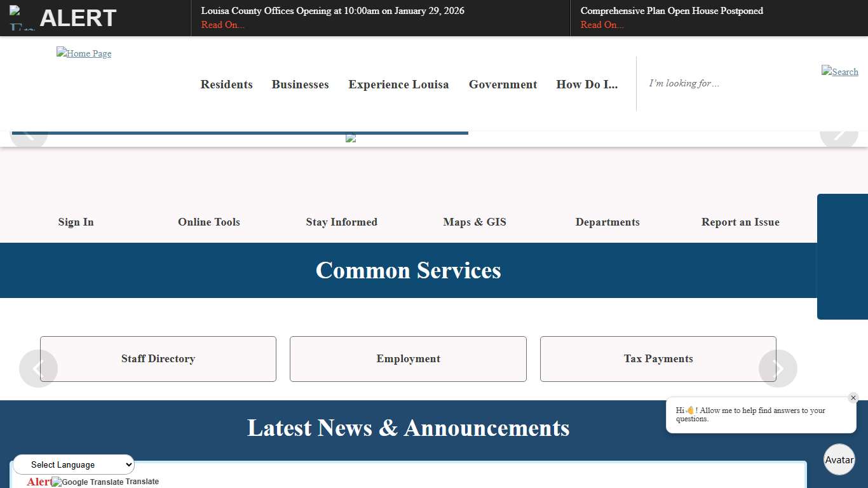Read On about offices opening at 10:00am
Viewport: 868px width, 488px height.
pyautogui.click(x=222, y=25)
